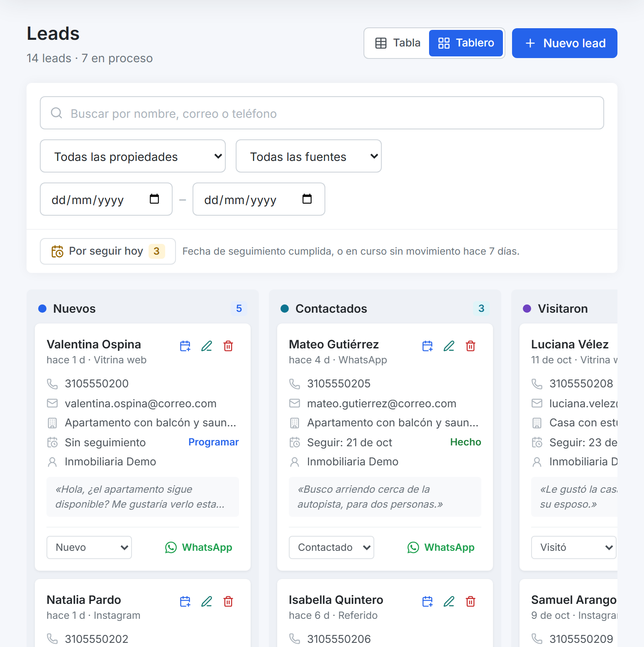The width and height of the screenshot is (644, 647).
Task: Edit Valentina Ospina's lead with pencil icon
Action: pyautogui.click(x=207, y=346)
